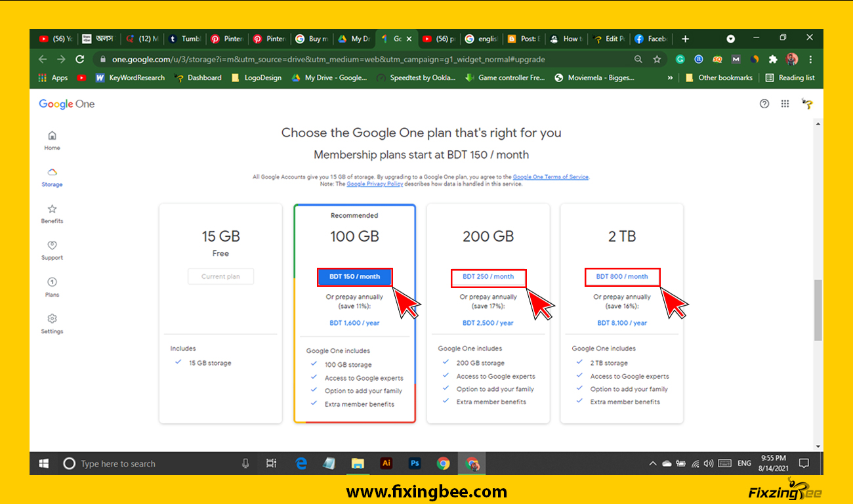Select the BDT 800 / month plan
The image size is (853, 504).
[x=622, y=277]
